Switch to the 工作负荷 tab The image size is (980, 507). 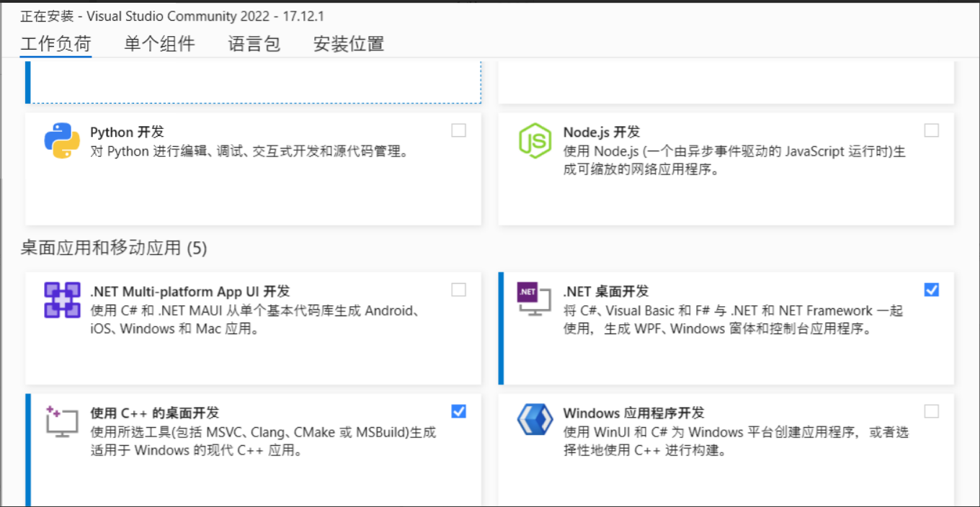coord(55,44)
